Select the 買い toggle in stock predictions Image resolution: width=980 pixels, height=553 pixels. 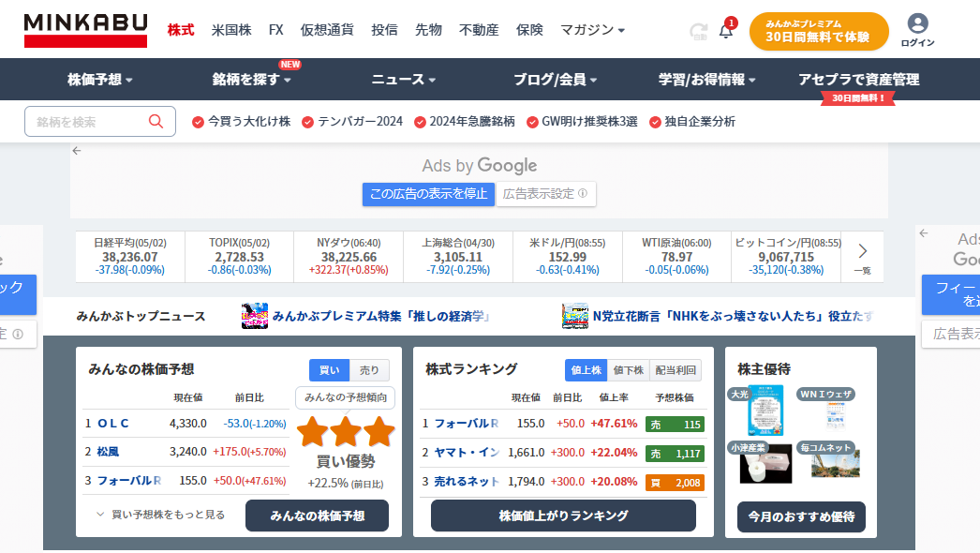330,370
